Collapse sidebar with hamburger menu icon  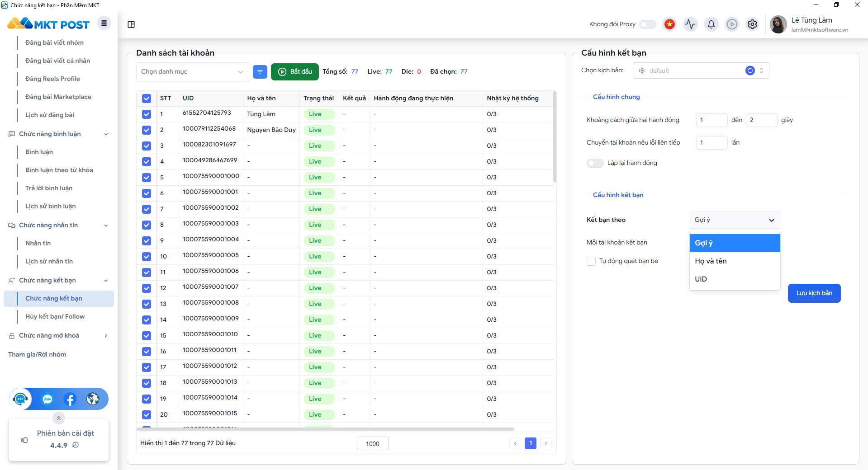[104, 23]
